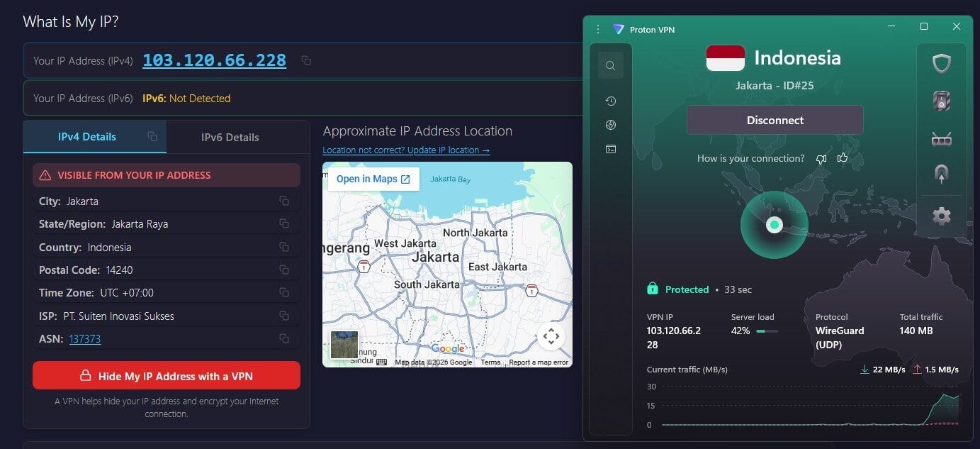980x449 pixels.
Task: Click the Disconnect button in Proton VPN
Action: pyautogui.click(x=775, y=120)
